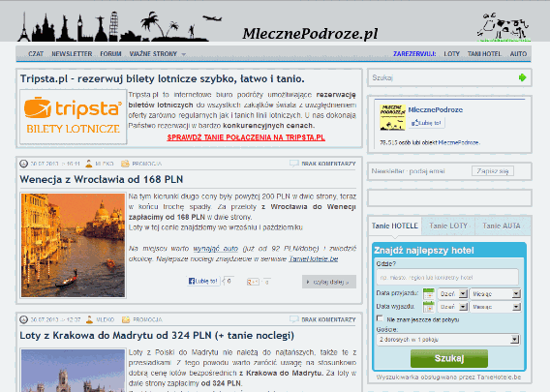Screen dimensions: 550x392
Task: Click the Szukaj site search field
Action: tap(443, 77)
